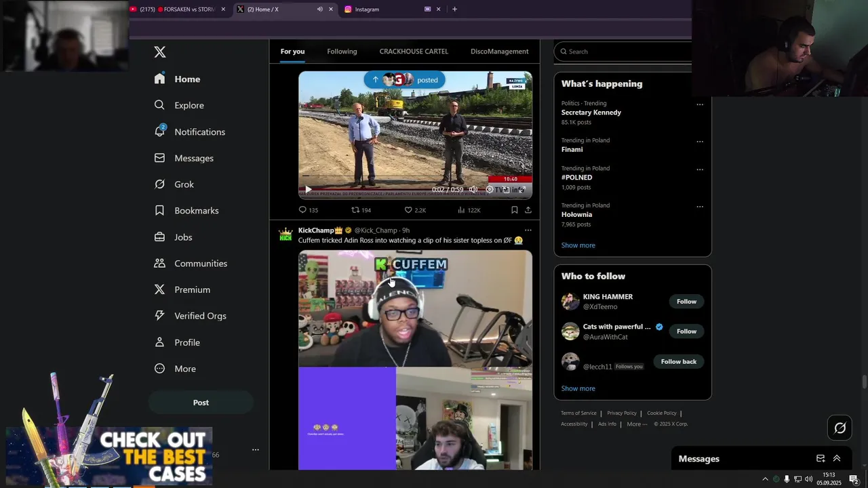
Task: Expand footer More links
Action: coord(637,424)
